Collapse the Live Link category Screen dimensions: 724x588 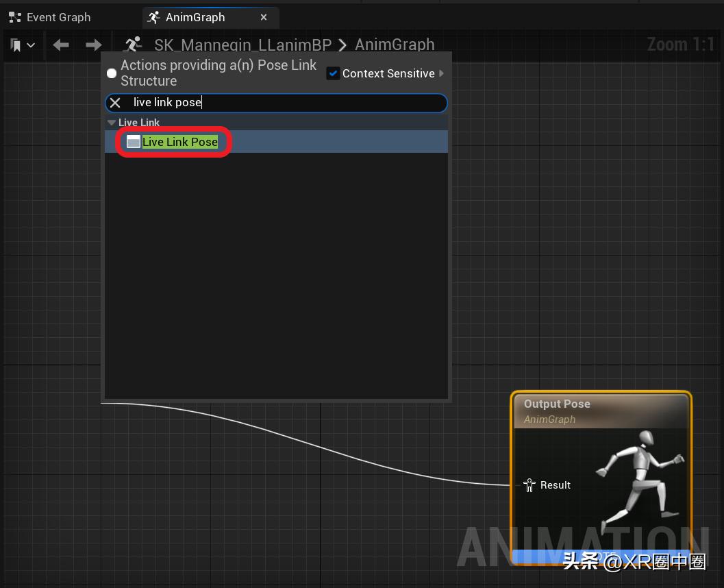click(x=112, y=123)
